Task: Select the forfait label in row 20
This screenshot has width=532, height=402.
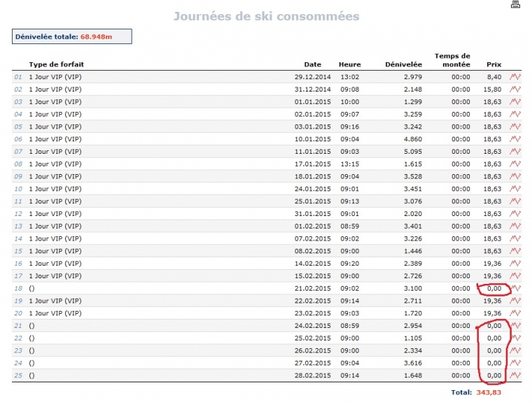Action: tap(55, 313)
